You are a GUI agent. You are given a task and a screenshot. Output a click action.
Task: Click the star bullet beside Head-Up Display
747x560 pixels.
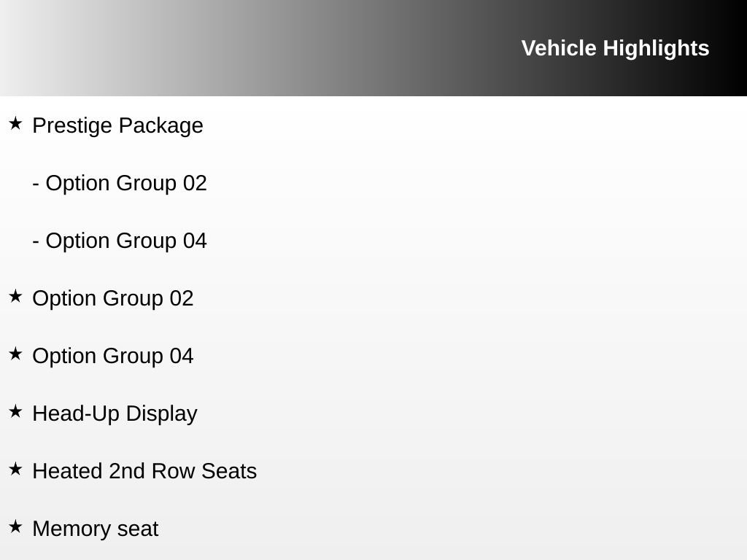pyautogui.click(x=15, y=412)
